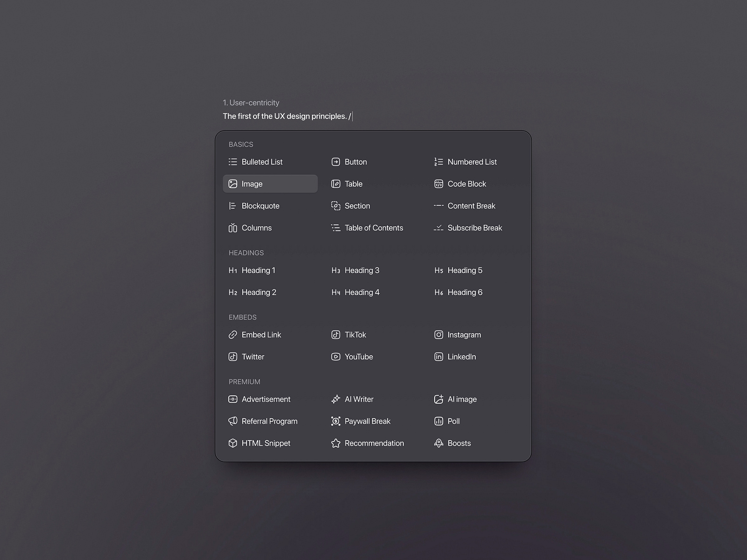Click the Code Block icon
747x560 pixels.
[x=438, y=183]
